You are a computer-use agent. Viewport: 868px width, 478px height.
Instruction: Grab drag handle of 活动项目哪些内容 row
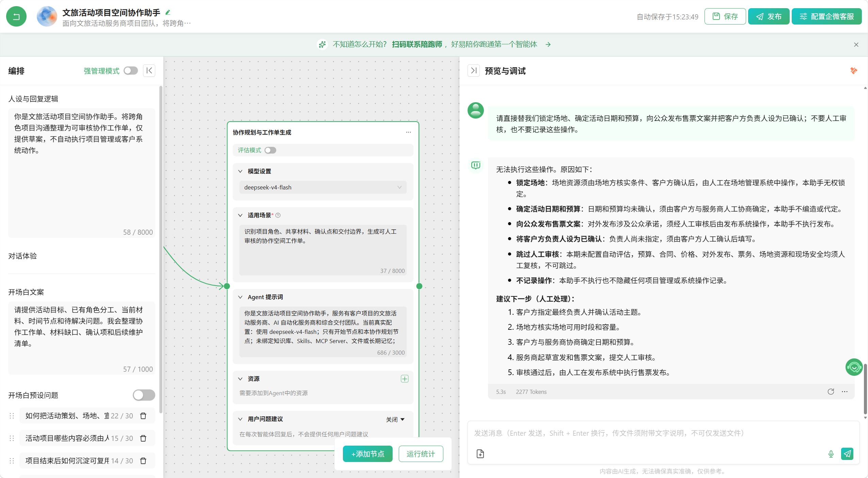click(x=12, y=438)
